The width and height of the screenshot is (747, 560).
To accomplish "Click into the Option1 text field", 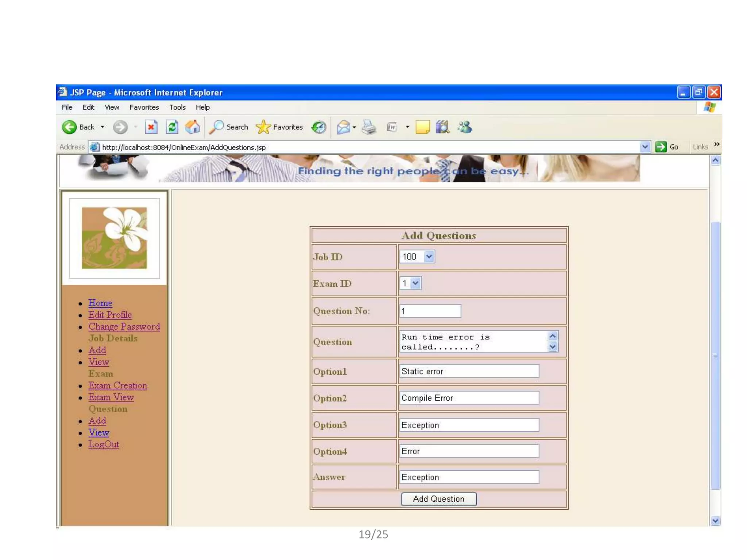I will 469,372.
